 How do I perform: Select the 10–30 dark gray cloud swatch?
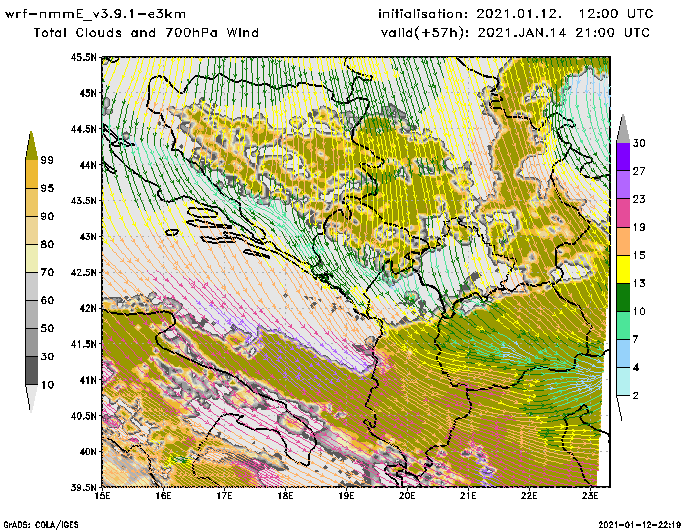31,371
